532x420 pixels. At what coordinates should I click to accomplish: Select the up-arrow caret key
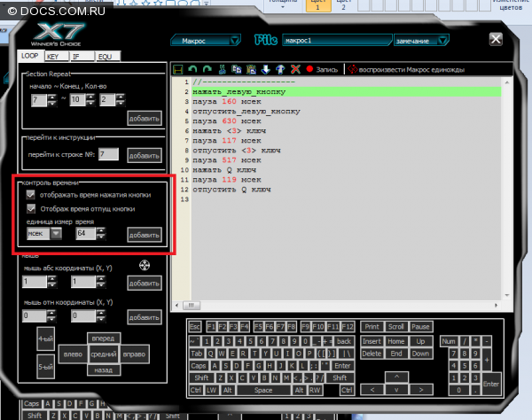tap(396, 377)
